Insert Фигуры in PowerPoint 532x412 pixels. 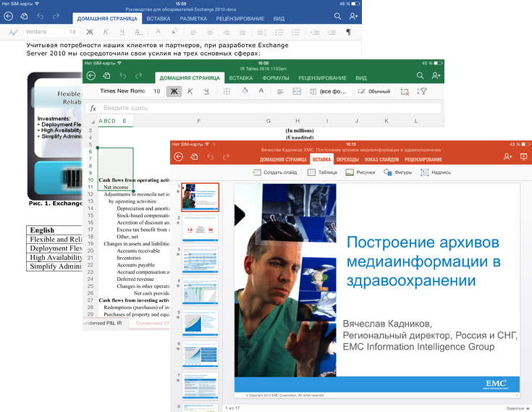point(397,172)
